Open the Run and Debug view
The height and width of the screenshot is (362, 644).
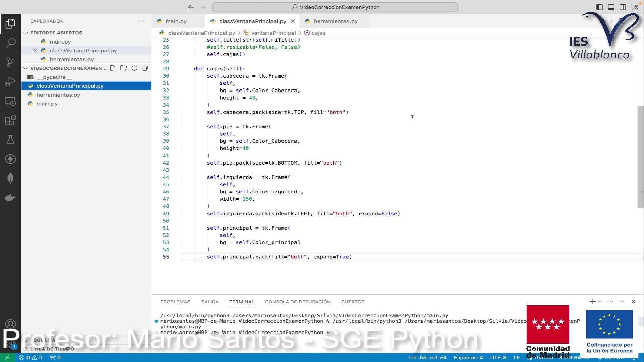(x=10, y=82)
